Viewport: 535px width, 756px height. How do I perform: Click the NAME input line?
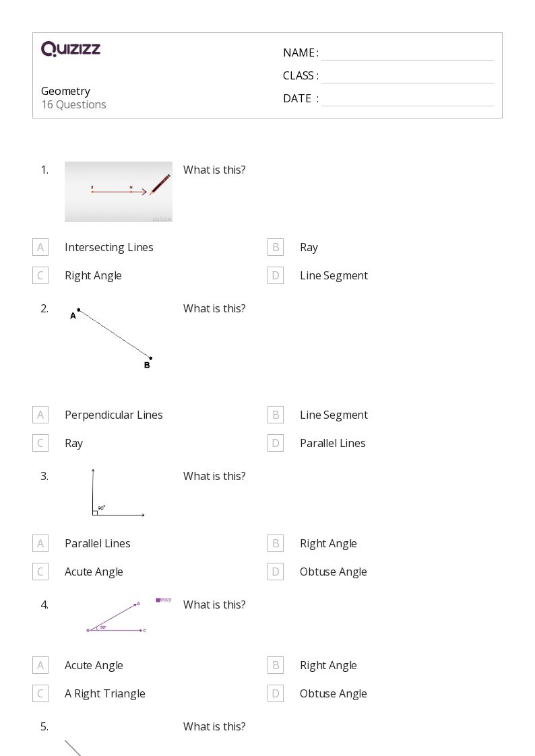(x=407, y=53)
